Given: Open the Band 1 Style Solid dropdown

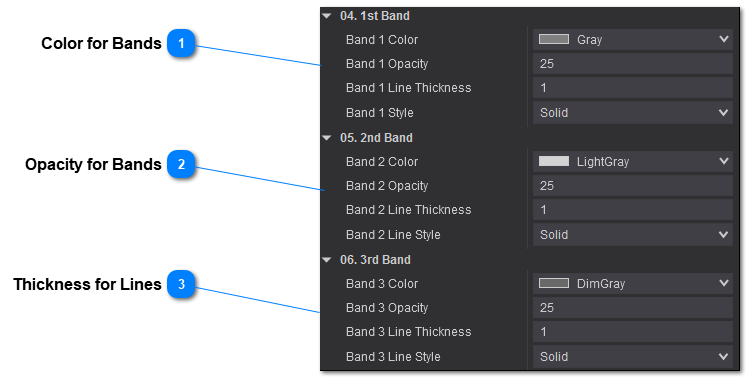Looking at the screenshot, I should point(633,113).
